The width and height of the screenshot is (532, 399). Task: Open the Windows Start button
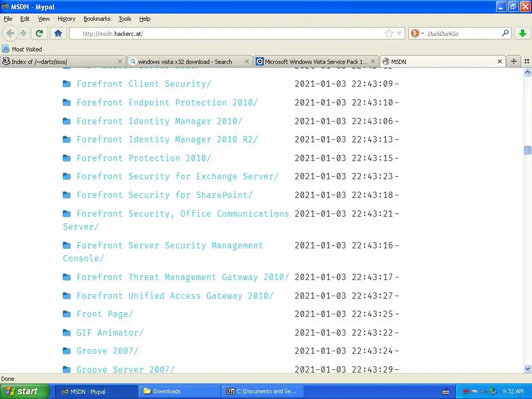coord(25,391)
